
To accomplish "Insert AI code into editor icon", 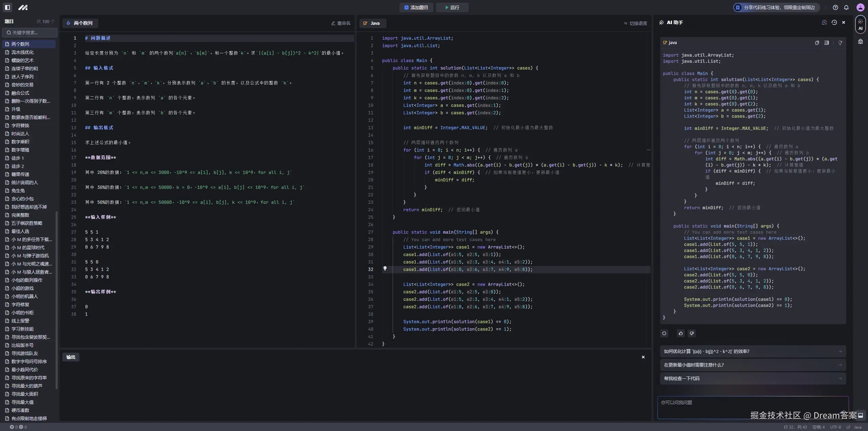I will coord(827,43).
